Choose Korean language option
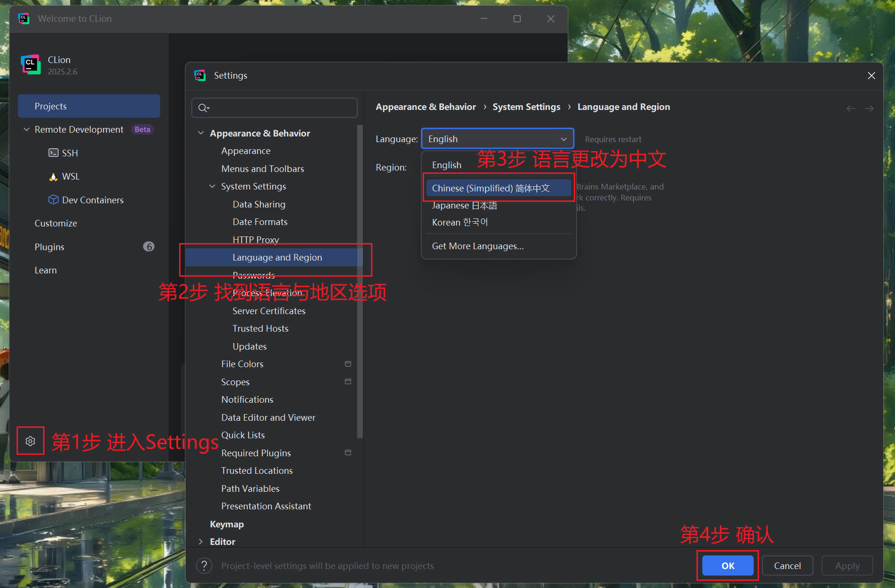This screenshot has width=895, height=588. (x=498, y=222)
